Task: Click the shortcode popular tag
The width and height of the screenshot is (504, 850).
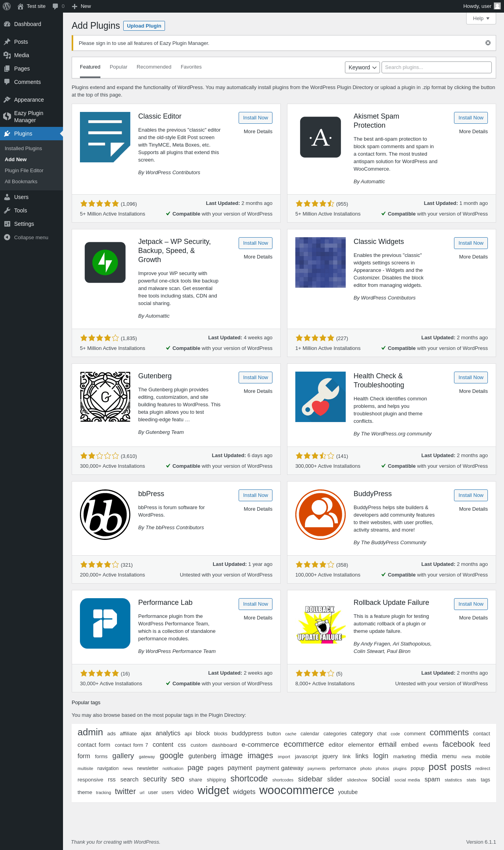Action: tap(249, 779)
